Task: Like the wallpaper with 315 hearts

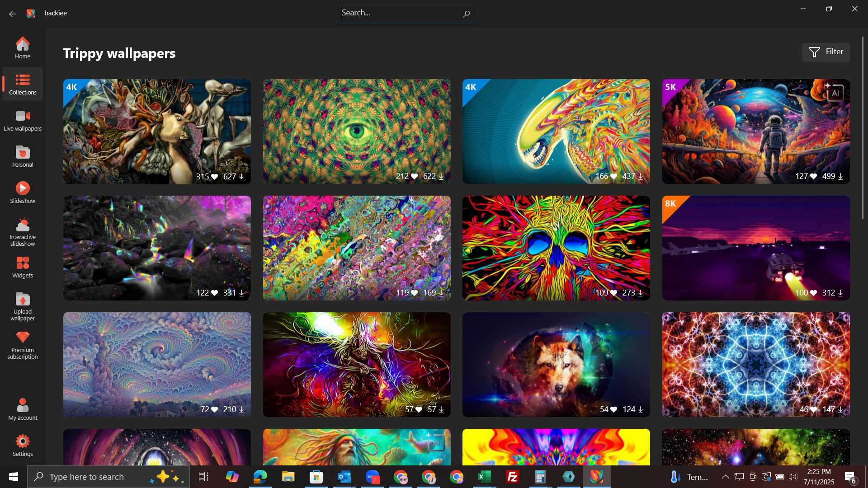Action: pyautogui.click(x=214, y=177)
